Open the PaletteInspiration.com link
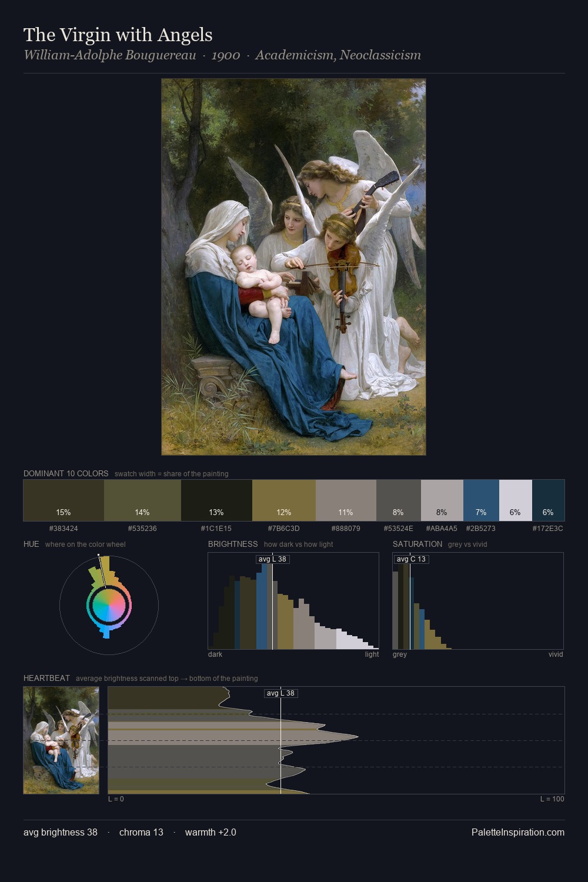 518,832
